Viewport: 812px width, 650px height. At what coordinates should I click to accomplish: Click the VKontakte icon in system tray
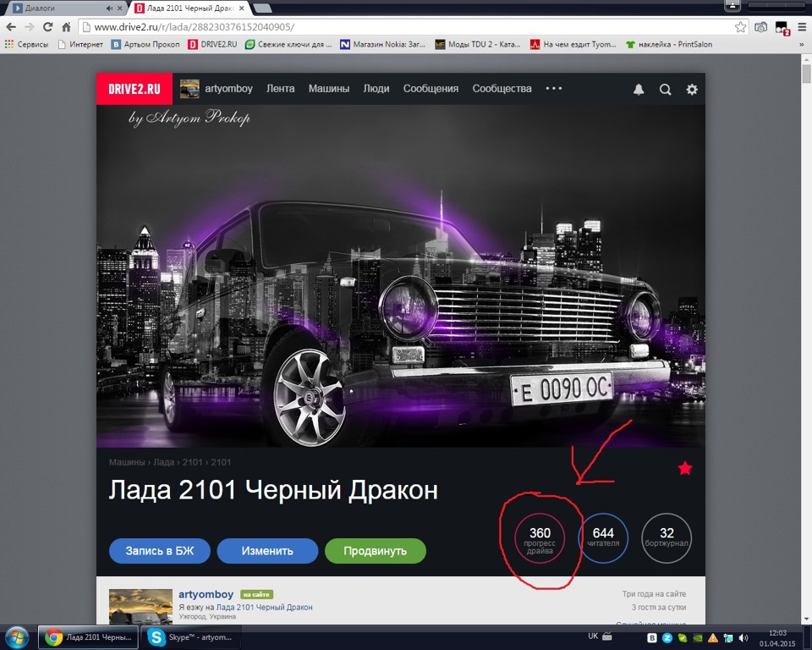click(x=651, y=636)
